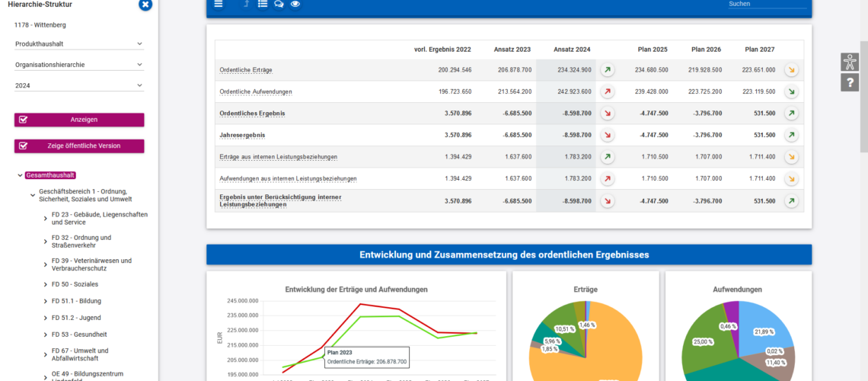This screenshot has width=868, height=381.
Task: Click orange end-of-row arrow for Ordentliche Erträge
Action: click(x=792, y=70)
